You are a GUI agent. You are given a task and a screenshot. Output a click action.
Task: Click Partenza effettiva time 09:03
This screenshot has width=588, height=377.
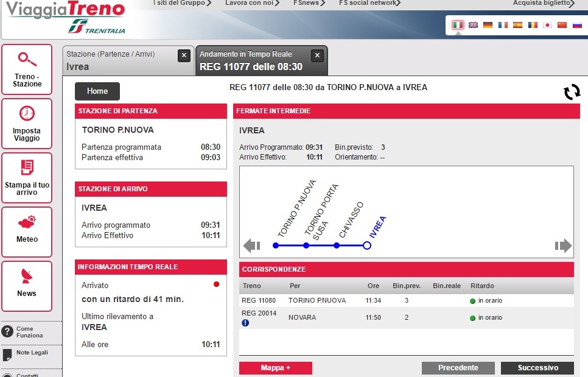(211, 158)
